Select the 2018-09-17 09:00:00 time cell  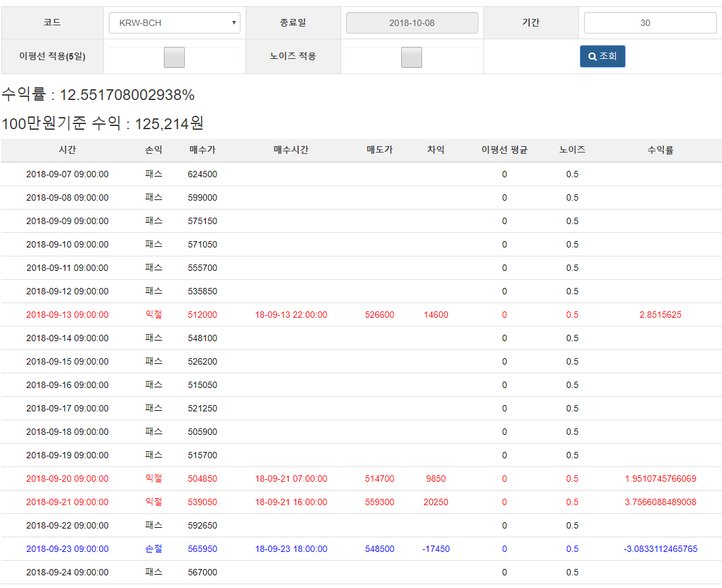pos(67,408)
